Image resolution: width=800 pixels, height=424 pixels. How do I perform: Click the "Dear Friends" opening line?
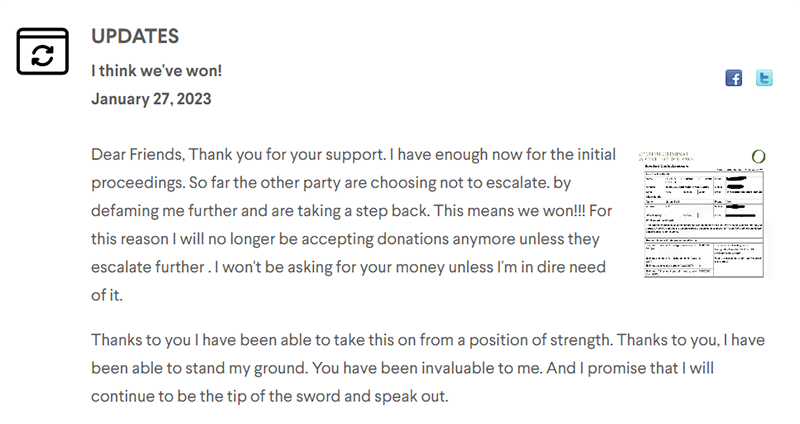(138, 154)
